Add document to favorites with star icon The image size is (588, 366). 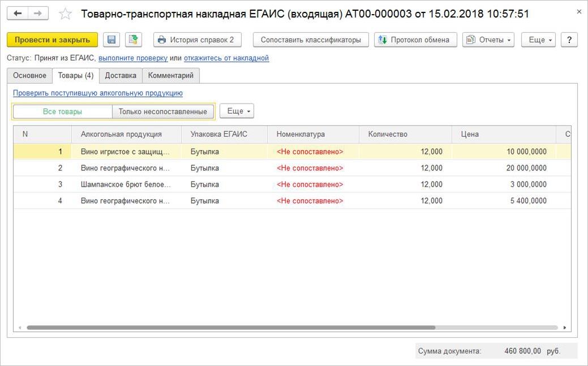[65, 14]
